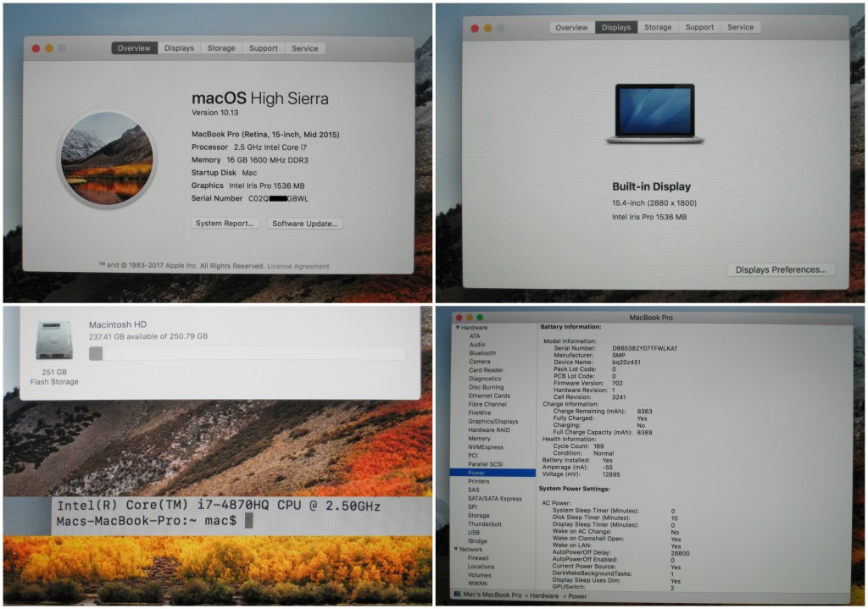Switch to the Overview tab in the Displays window
The image size is (868, 609).
click(x=572, y=27)
